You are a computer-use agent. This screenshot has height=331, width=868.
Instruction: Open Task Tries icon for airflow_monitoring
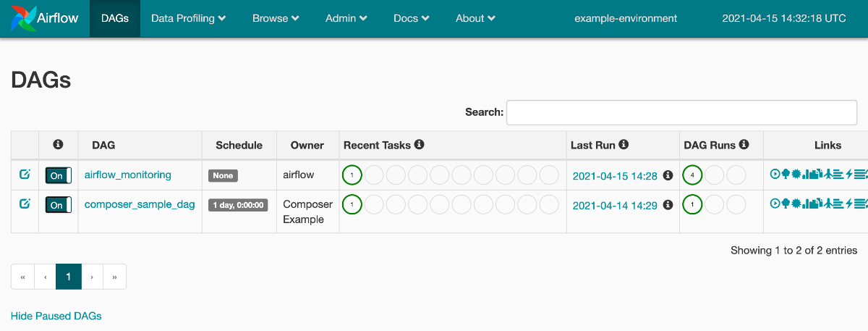tap(816, 174)
